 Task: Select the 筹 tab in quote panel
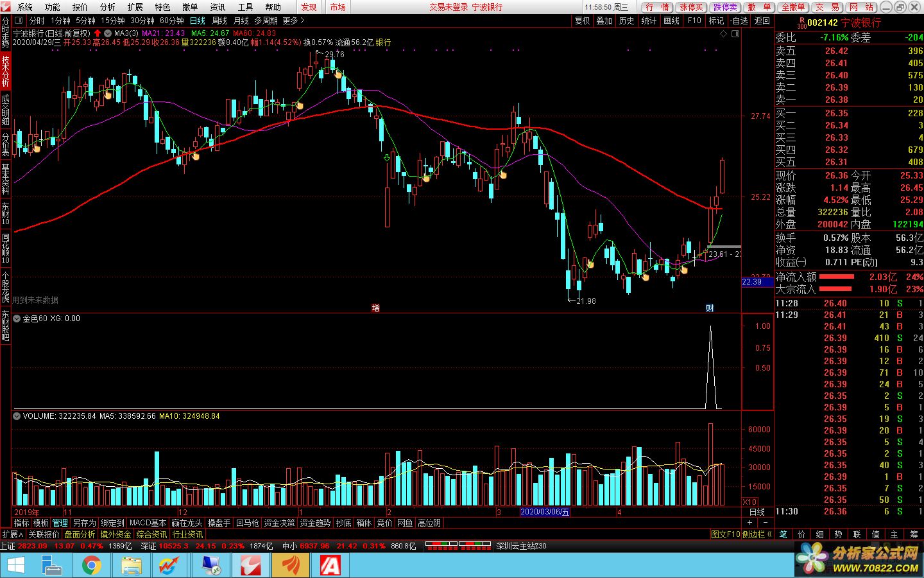click(914, 534)
